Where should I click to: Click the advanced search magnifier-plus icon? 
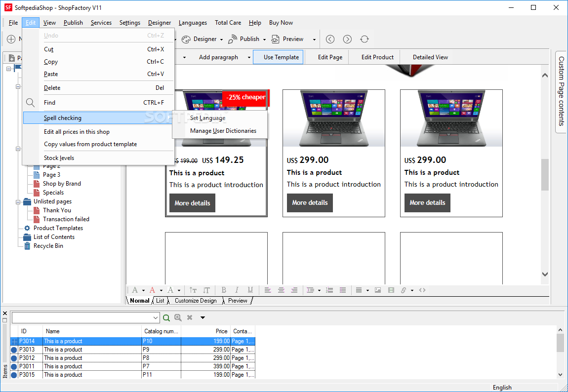coord(178,317)
